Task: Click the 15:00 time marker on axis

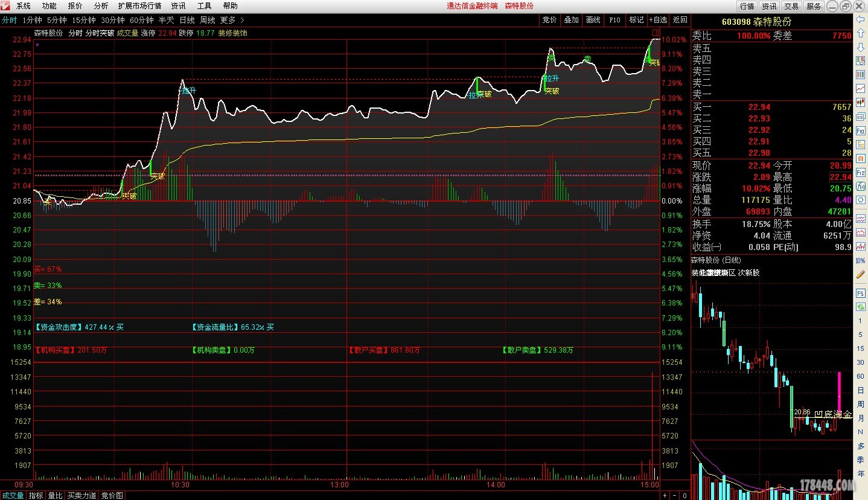Action: [x=649, y=485]
